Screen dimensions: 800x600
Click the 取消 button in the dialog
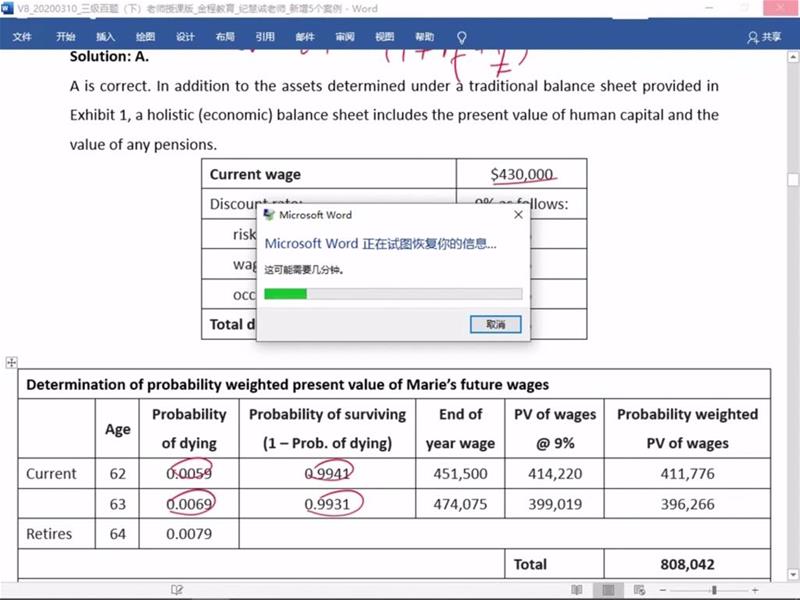pyautogui.click(x=496, y=325)
